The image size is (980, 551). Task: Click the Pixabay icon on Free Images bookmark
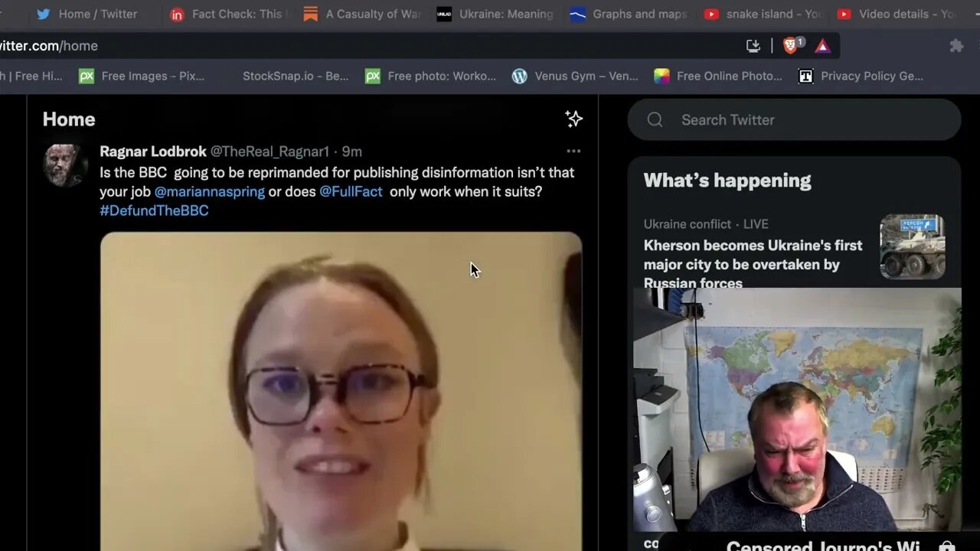click(x=87, y=76)
